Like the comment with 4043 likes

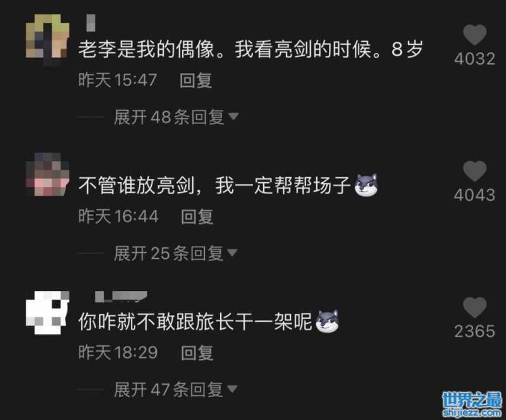tap(475, 171)
